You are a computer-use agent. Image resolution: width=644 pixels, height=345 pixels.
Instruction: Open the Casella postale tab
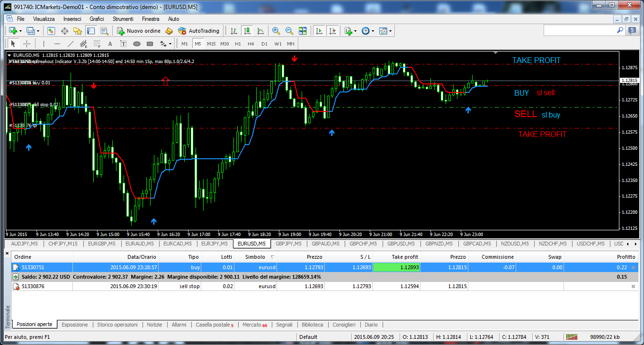click(215, 325)
